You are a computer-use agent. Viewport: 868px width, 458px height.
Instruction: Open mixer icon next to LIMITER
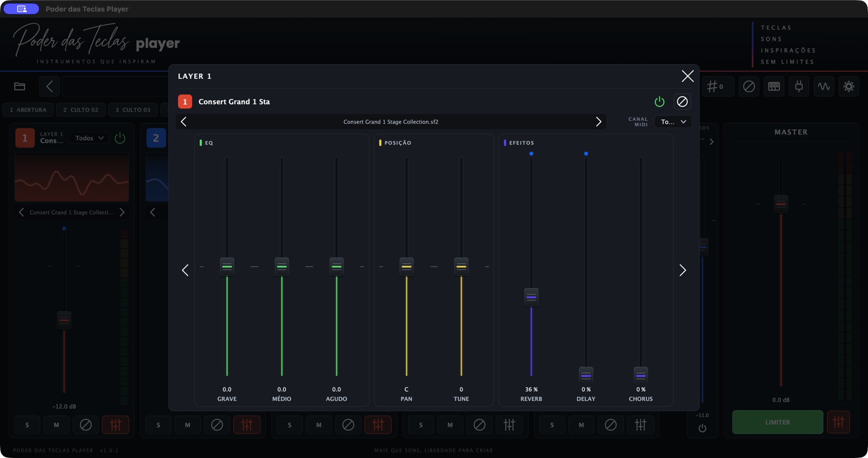coord(839,422)
